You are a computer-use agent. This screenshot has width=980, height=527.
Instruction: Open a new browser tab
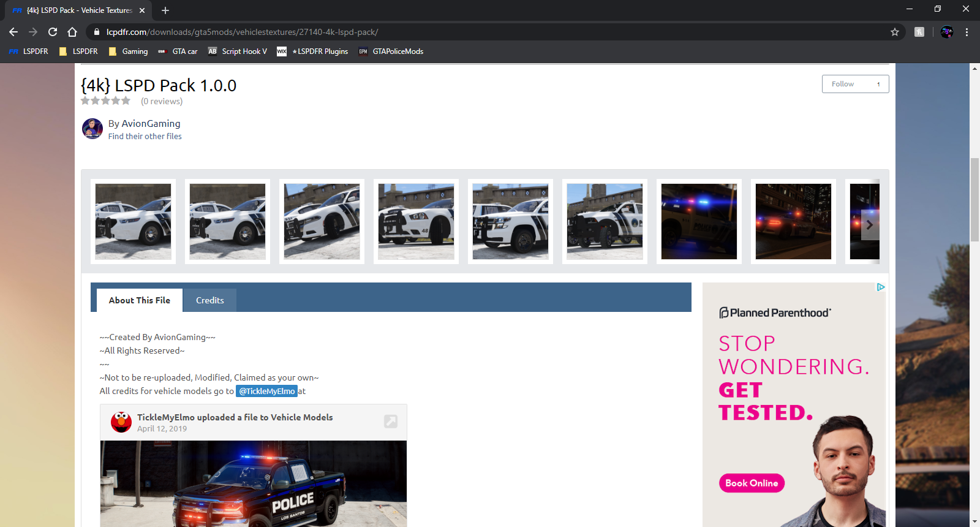click(x=165, y=10)
